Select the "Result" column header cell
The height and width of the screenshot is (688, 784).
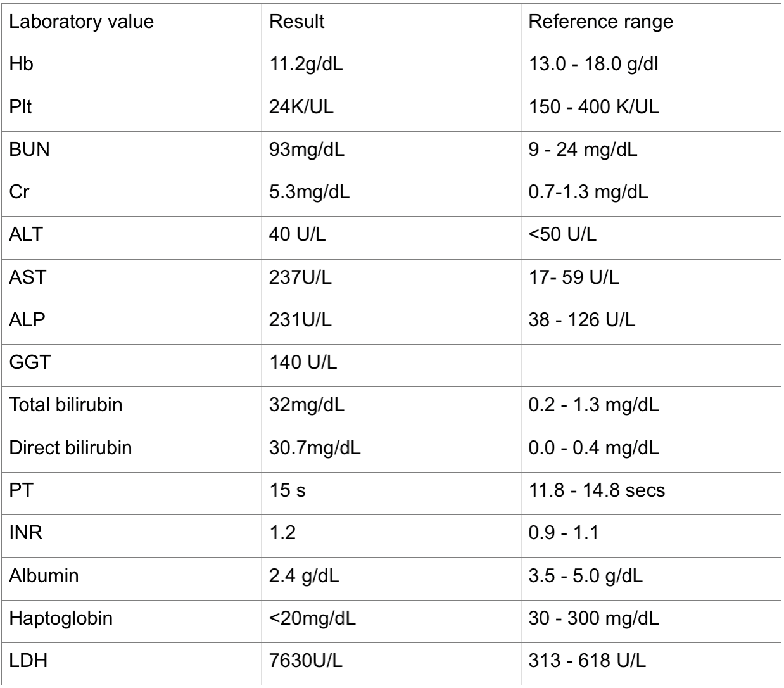coord(296,22)
